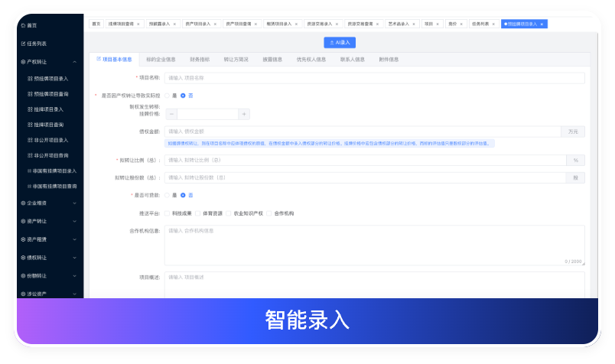Expand the 债权转让 sidebar menu
Screen dimensions: 615x364
74,258
